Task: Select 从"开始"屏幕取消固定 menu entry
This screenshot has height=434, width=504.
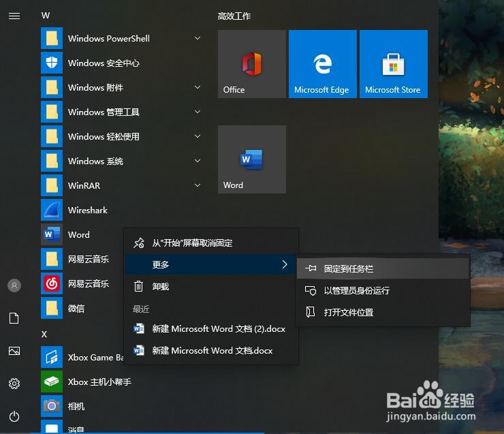Action: click(211, 243)
